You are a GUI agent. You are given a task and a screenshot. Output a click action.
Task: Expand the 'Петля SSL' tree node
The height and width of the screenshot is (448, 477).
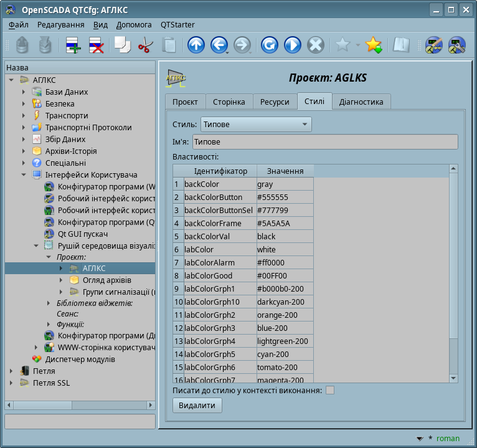[x=11, y=383]
